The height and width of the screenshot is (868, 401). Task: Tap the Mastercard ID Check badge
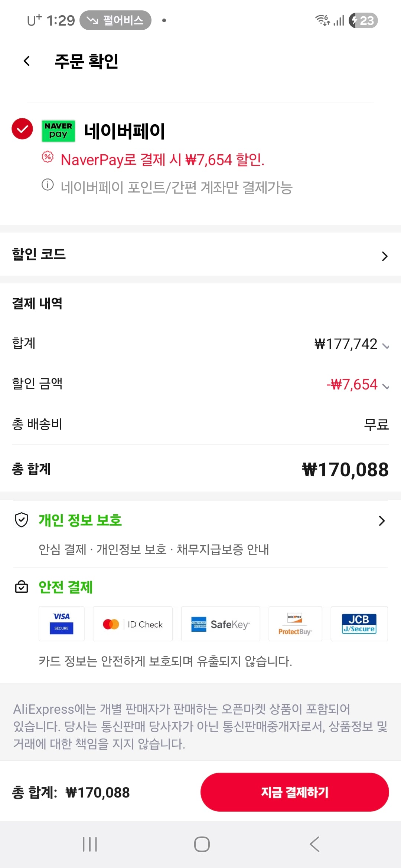click(x=133, y=624)
